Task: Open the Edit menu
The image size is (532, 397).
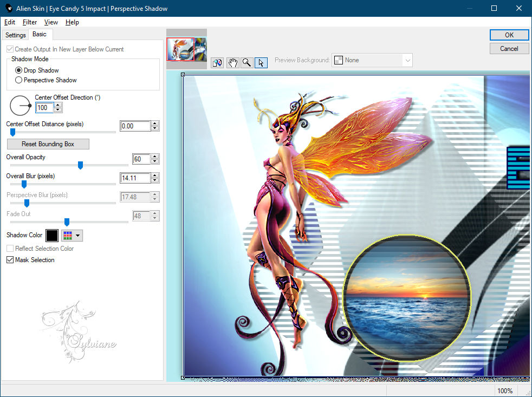Action: (x=10, y=22)
